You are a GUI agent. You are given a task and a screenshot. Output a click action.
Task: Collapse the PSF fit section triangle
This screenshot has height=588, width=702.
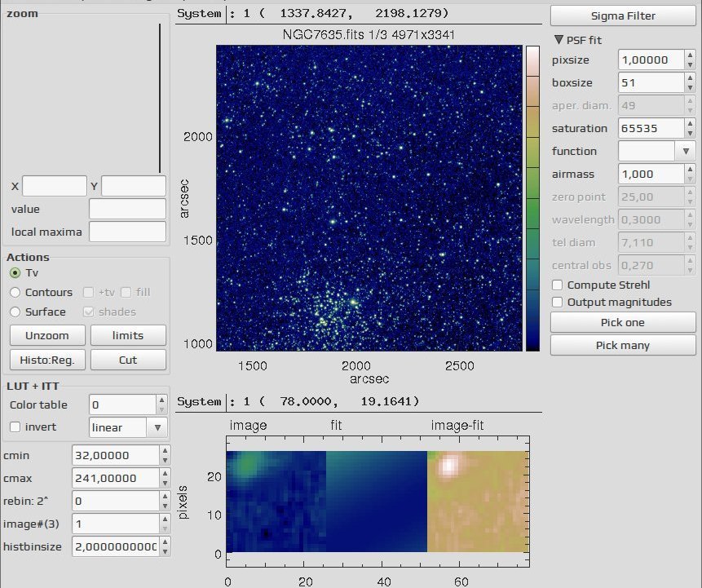coord(559,40)
